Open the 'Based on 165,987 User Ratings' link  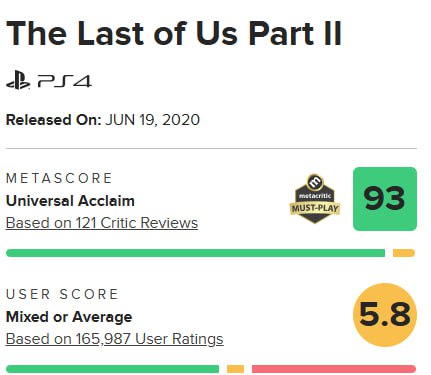pyautogui.click(x=115, y=339)
